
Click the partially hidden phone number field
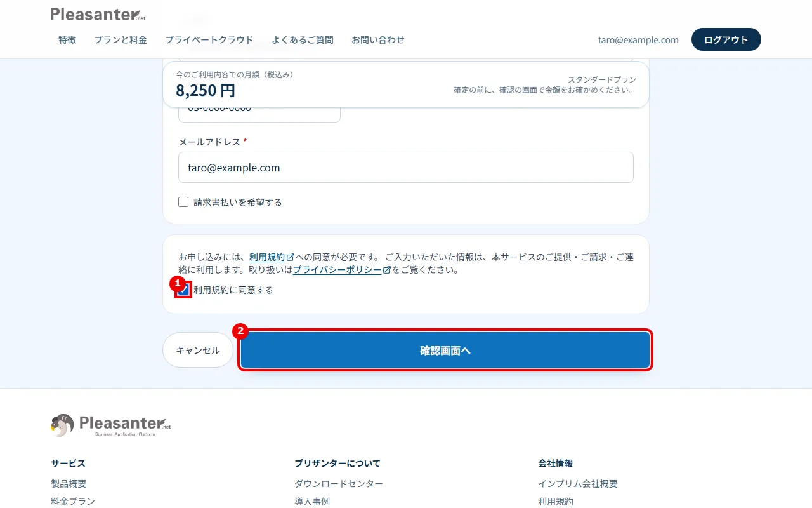(x=259, y=114)
